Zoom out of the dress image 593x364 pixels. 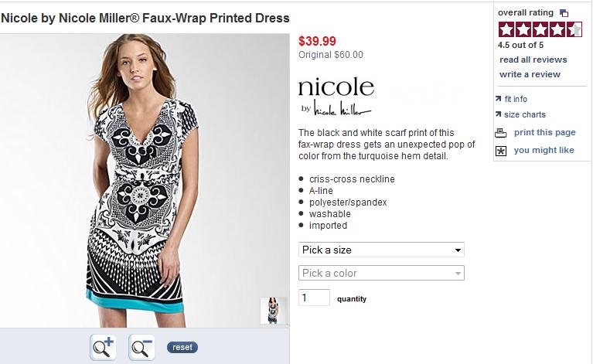pyautogui.click(x=141, y=347)
